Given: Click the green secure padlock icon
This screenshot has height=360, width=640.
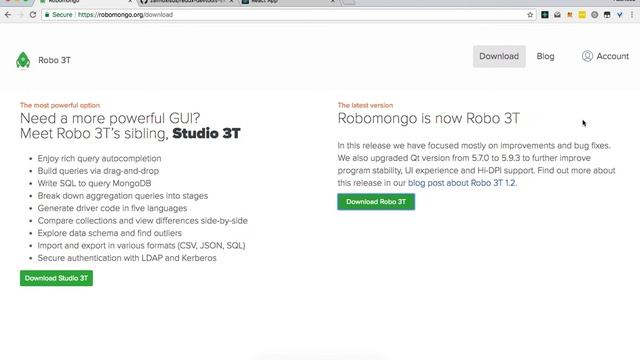Looking at the screenshot, I should coord(47,15).
